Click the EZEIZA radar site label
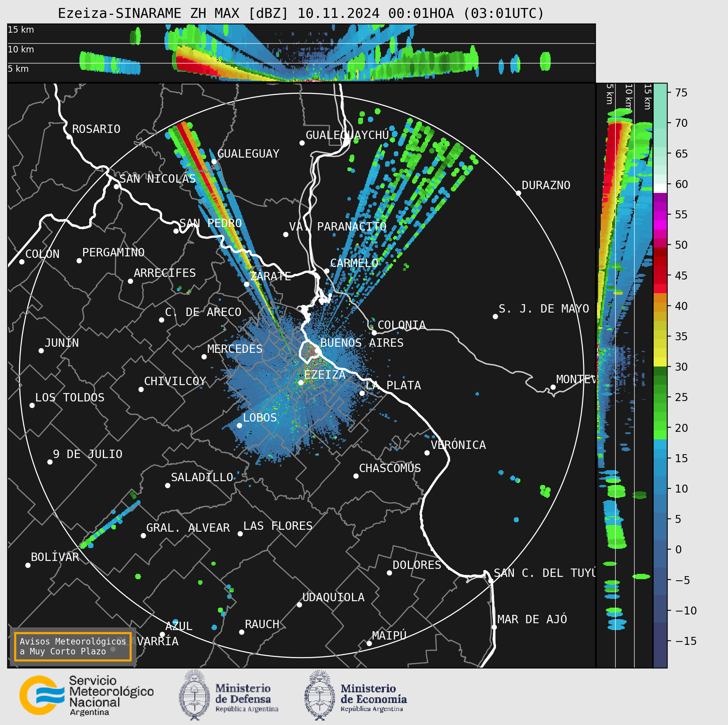Viewport: 728px width, 725px height. pos(325,375)
